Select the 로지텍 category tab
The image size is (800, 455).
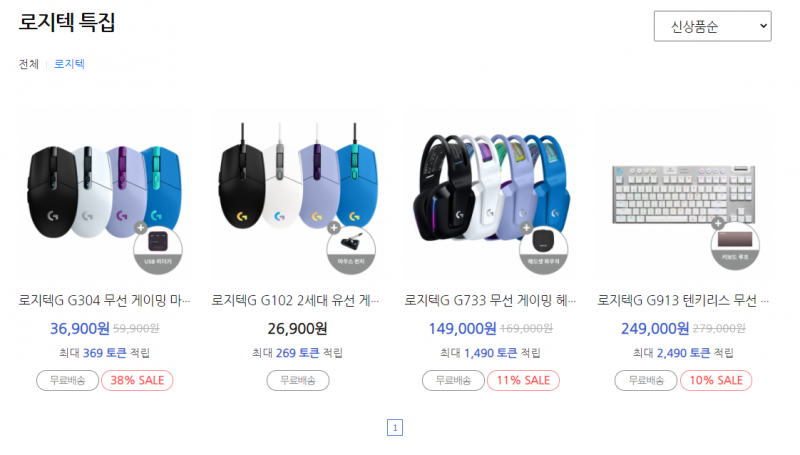tap(69, 64)
